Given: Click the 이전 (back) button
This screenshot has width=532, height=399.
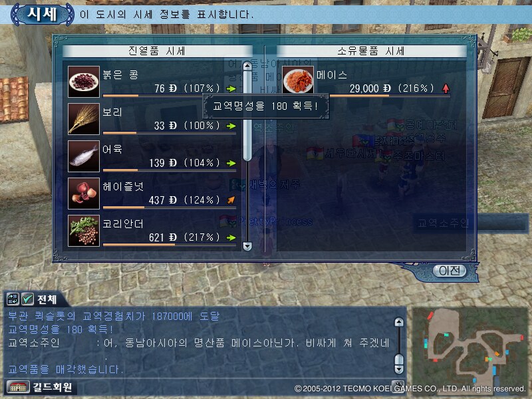Looking at the screenshot, I should tap(450, 271).
